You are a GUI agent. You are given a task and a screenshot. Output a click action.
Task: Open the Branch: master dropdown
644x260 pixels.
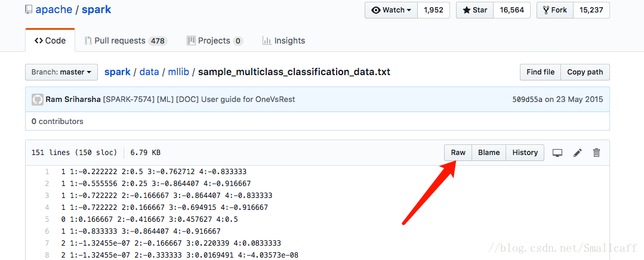point(61,72)
